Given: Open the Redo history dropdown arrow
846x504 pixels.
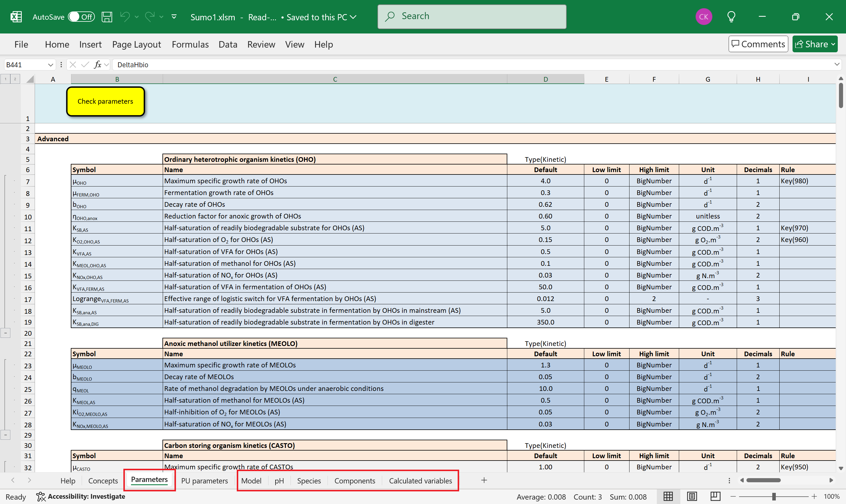Looking at the screenshot, I should 161,17.
